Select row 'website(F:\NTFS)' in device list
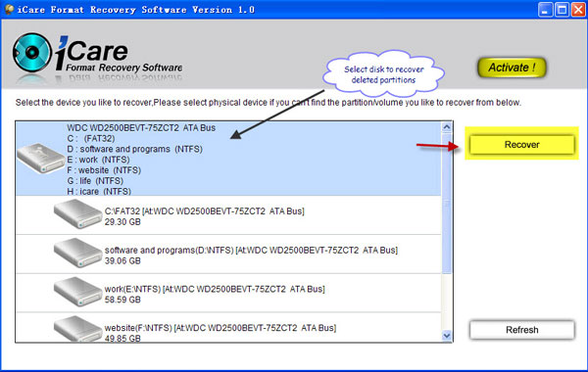 point(228,328)
